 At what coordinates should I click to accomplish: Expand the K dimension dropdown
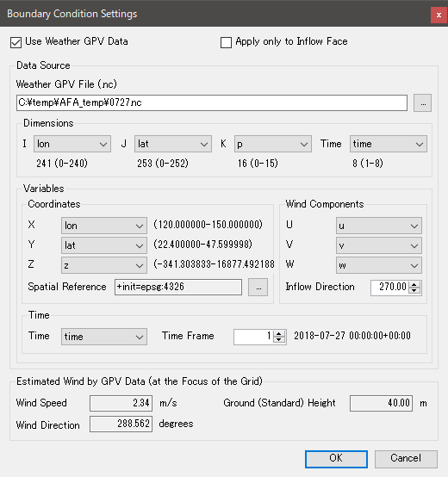pos(273,144)
